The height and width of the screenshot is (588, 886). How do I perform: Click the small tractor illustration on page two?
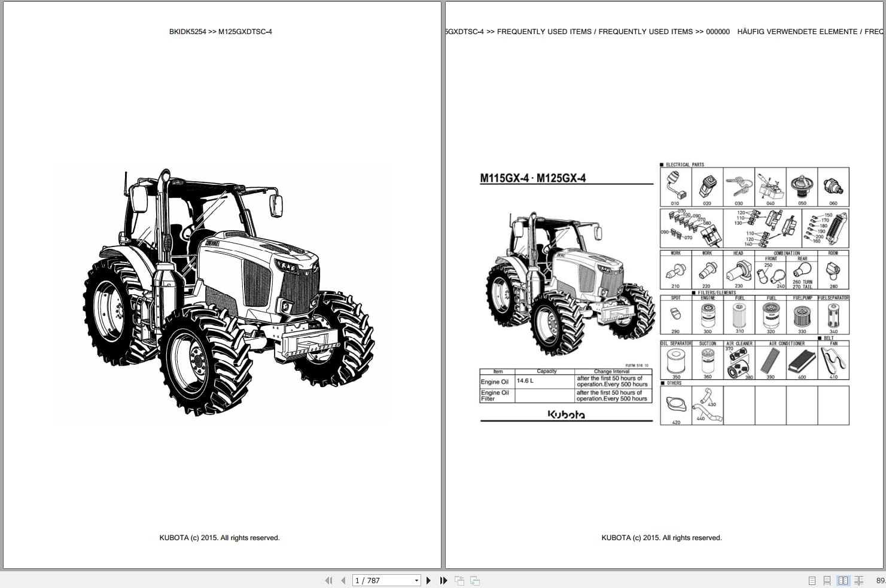(570, 284)
